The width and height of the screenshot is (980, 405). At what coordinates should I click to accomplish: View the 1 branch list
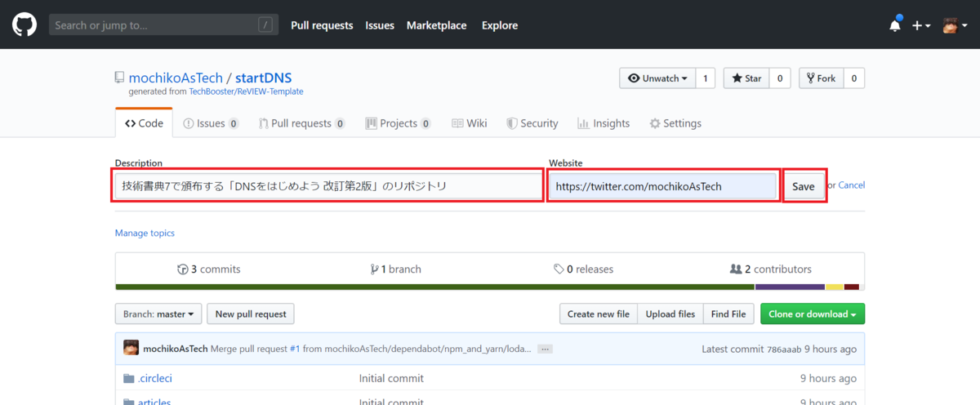coord(396,269)
